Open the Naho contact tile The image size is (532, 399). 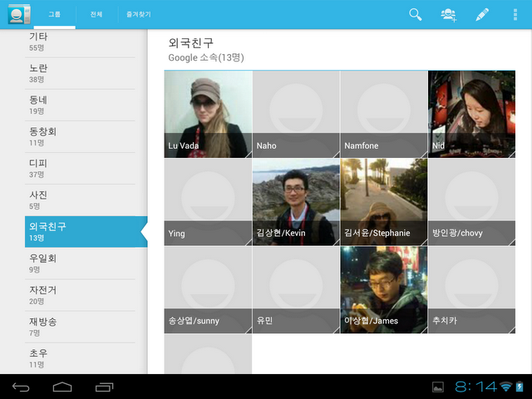[x=296, y=115]
